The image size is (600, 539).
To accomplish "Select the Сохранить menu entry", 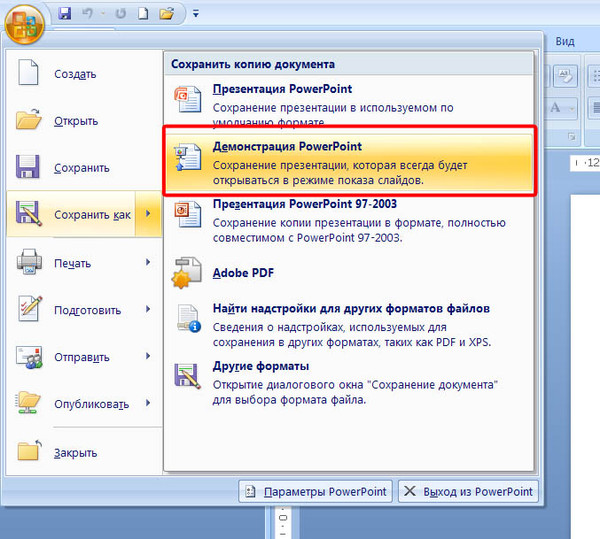I will click(x=84, y=168).
